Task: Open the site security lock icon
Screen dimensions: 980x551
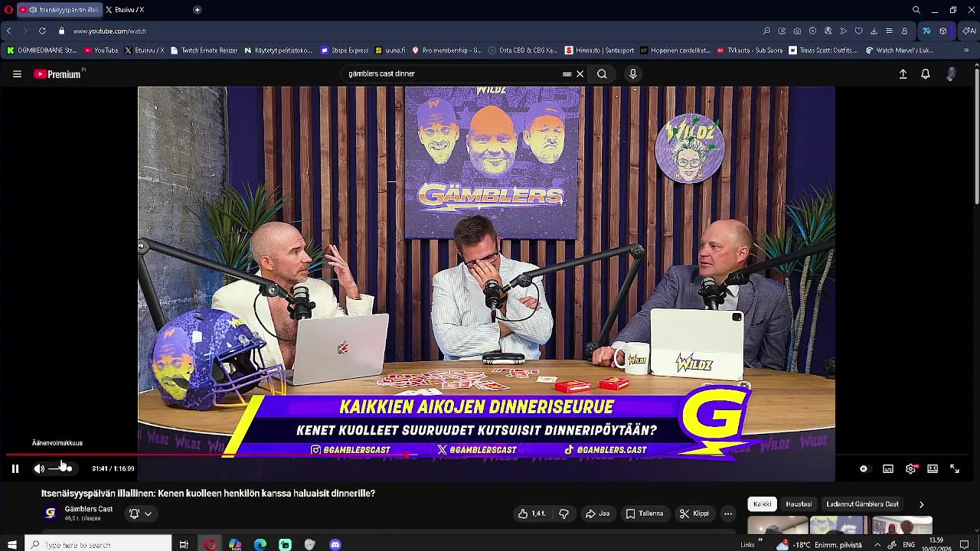Action: (61, 31)
